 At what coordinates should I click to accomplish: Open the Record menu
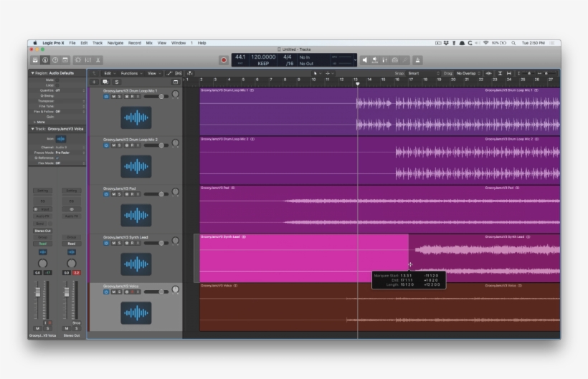[x=135, y=43]
